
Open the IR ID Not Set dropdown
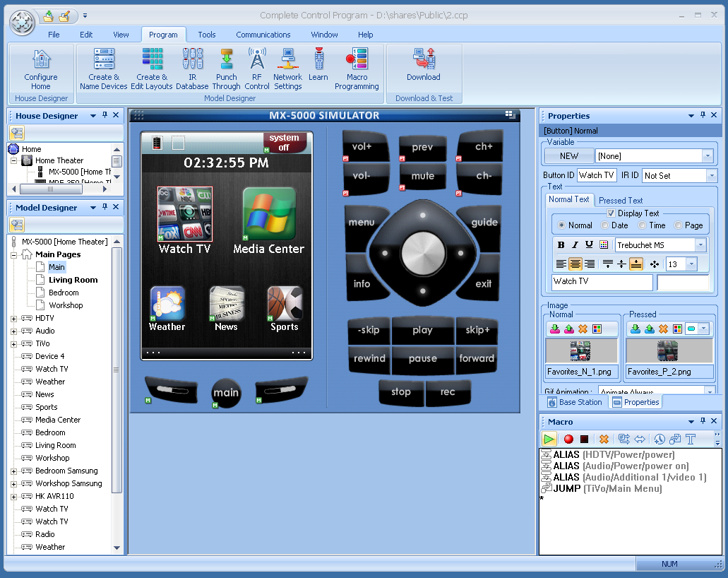[711, 175]
